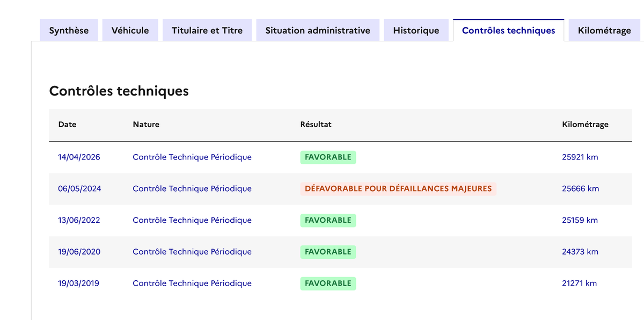Open the Kilométrage tab
Image resolution: width=644 pixels, height=320 pixels.
(604, 31)
